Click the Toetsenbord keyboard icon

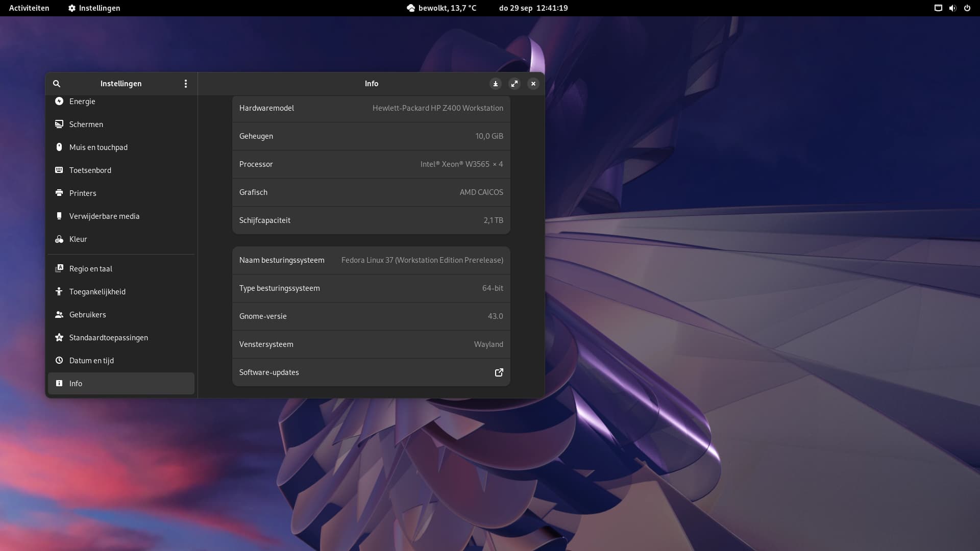click(59, 170)
